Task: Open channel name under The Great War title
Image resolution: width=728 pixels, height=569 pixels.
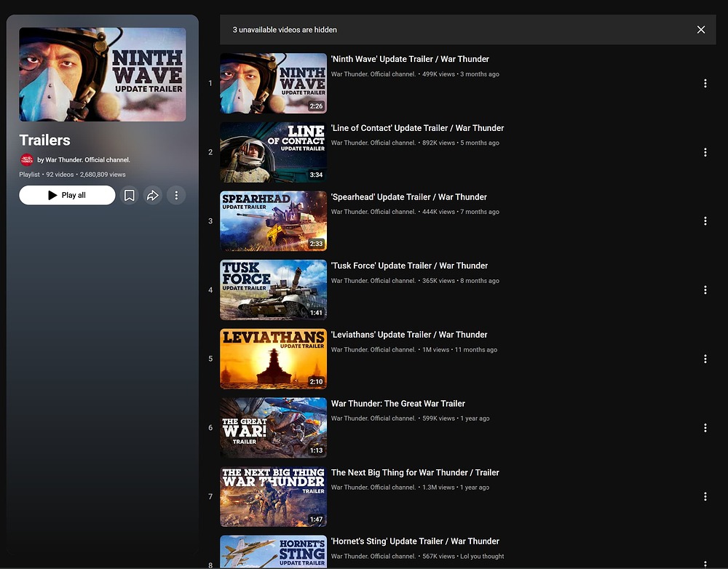Action: pyautogui.click(x=373, y=418)
